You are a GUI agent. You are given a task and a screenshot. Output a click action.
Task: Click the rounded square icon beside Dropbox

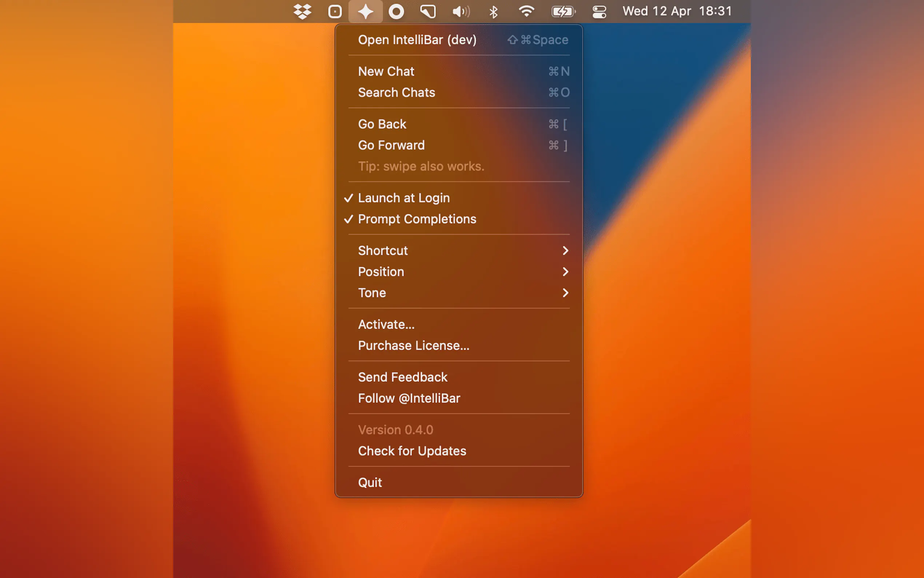click(335, 12)
